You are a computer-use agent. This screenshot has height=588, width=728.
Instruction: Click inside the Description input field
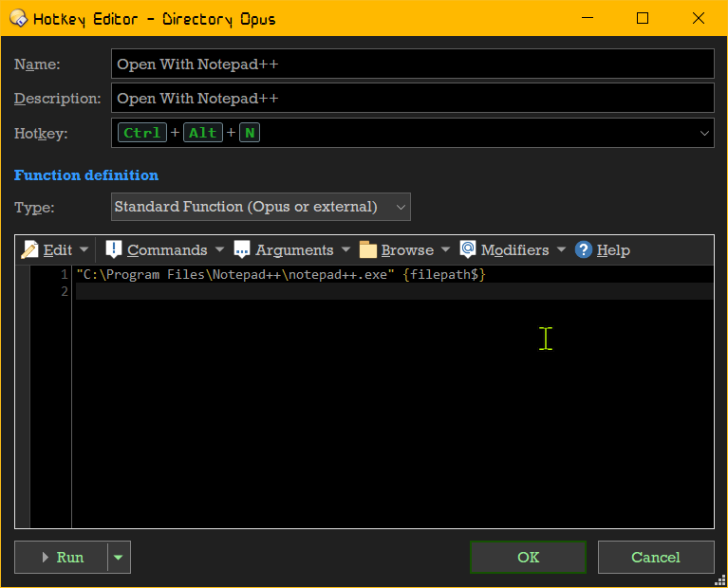[x=412, y=98]
